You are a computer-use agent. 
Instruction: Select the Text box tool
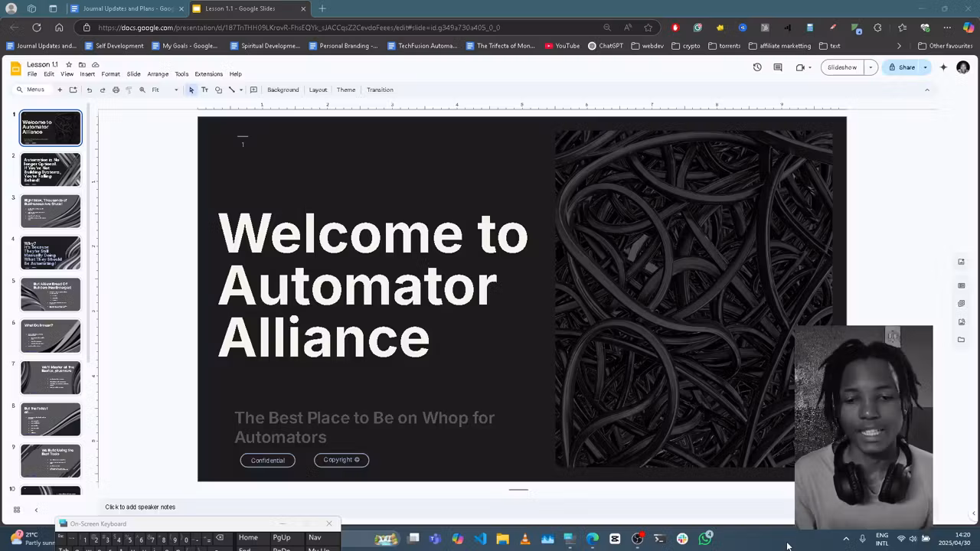204,90
